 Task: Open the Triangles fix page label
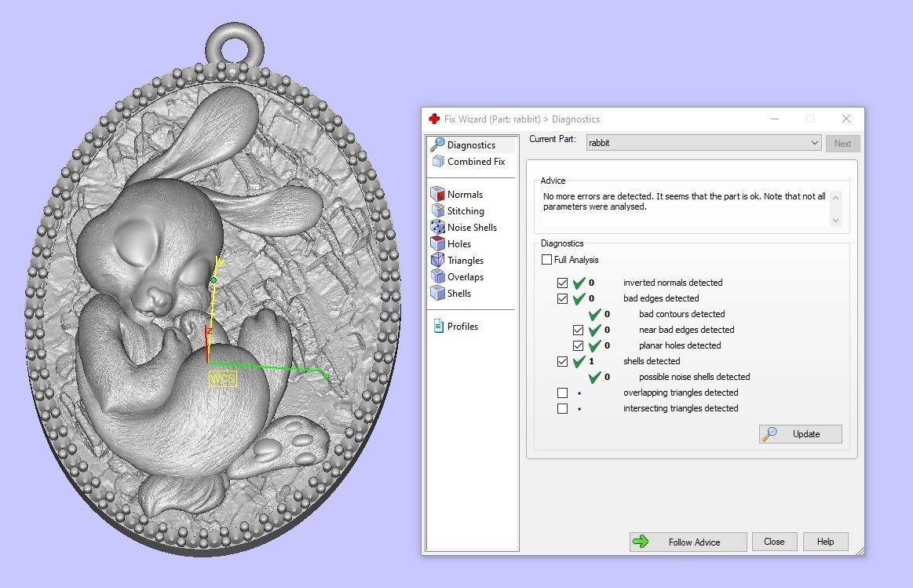(466, 260)
